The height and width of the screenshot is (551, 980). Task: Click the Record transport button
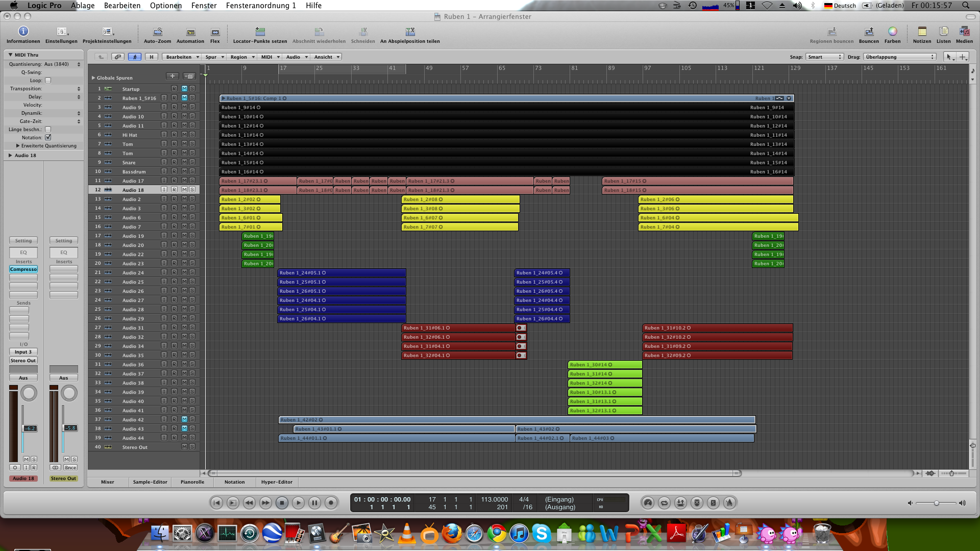click(331, 503)
